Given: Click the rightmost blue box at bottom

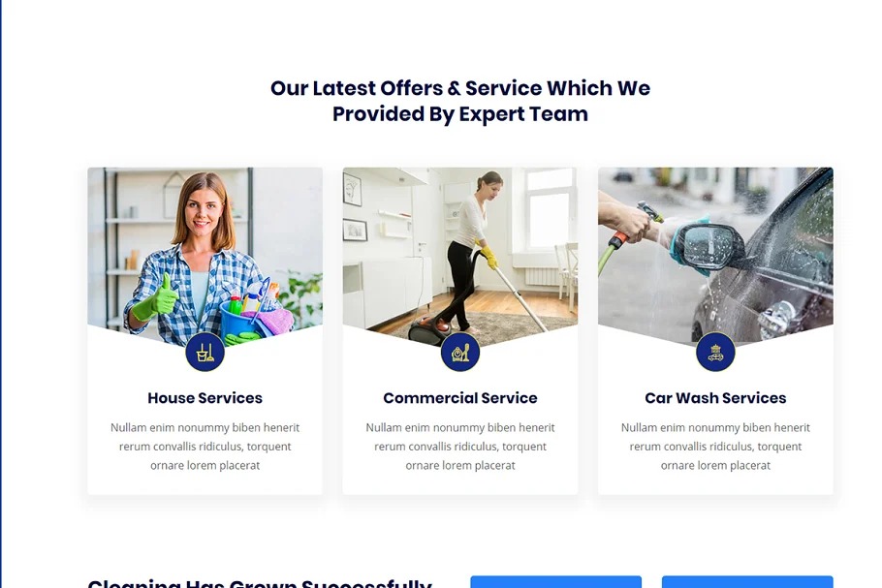Looking at the screenshot, I should (x=747, y=582).
